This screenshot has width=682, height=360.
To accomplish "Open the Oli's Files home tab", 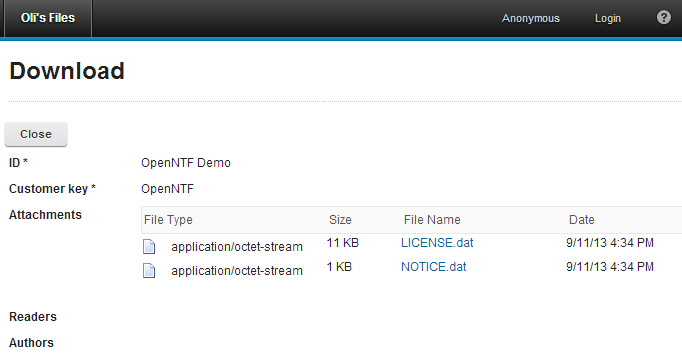I will [x=48, y=18].
